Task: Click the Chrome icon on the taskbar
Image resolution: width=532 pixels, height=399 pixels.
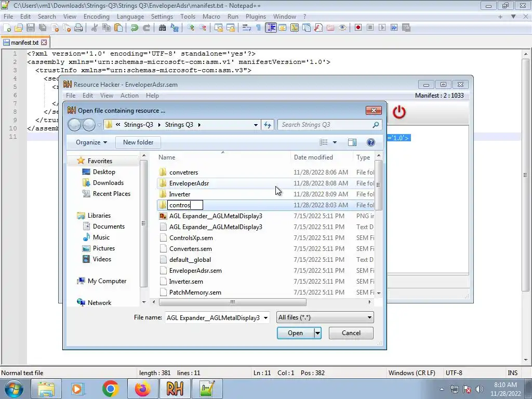Action: (x=110, y=389)
